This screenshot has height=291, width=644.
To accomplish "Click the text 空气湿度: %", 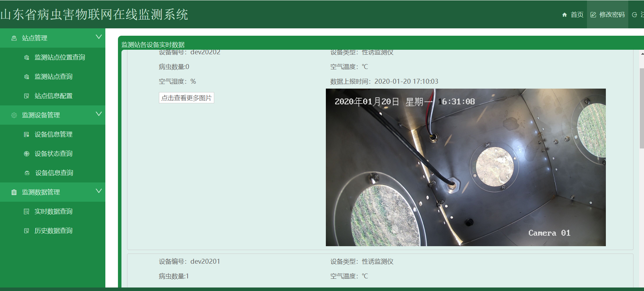I will click(x=177, y=82).
